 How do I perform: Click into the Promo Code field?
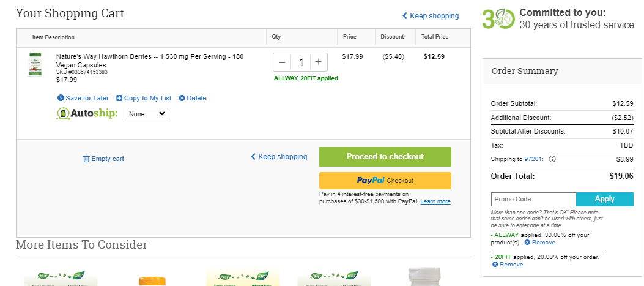click(x=533, y=199)
